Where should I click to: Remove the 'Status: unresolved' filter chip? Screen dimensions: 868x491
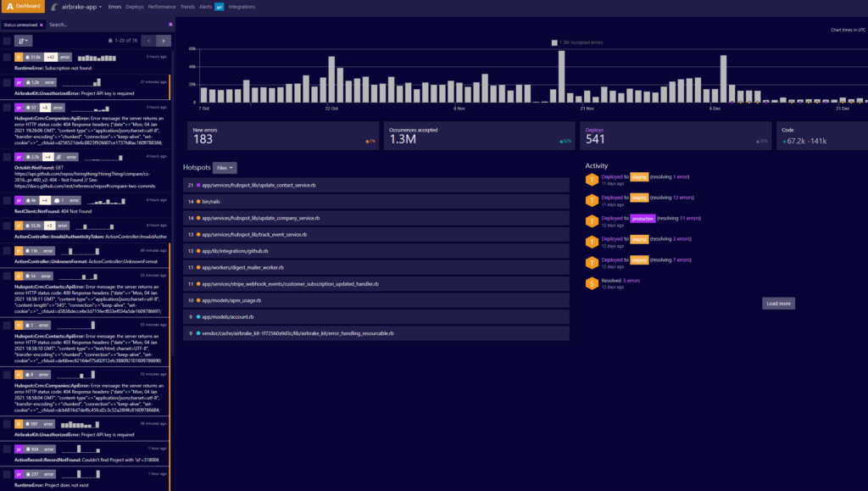point(41,25)
